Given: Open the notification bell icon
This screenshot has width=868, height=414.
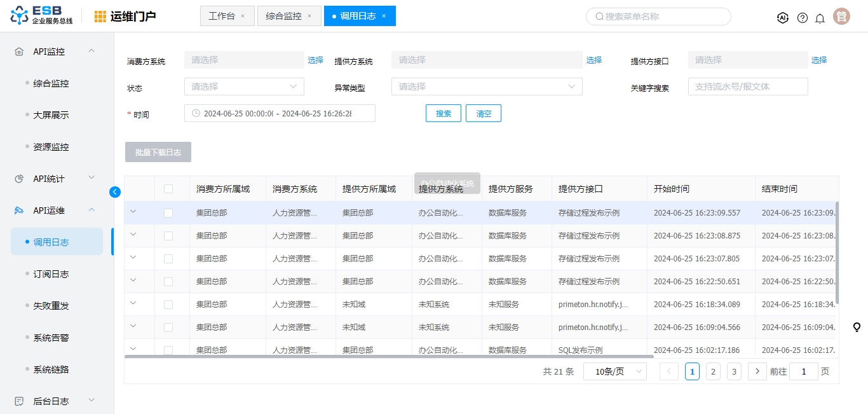Looking at the screenshot, I should point(820,18).
